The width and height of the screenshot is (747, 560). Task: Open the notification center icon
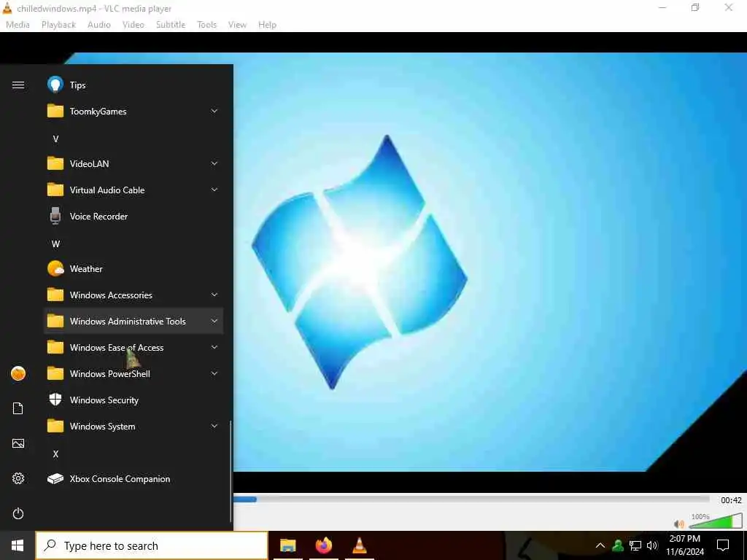tap(723, 545)
